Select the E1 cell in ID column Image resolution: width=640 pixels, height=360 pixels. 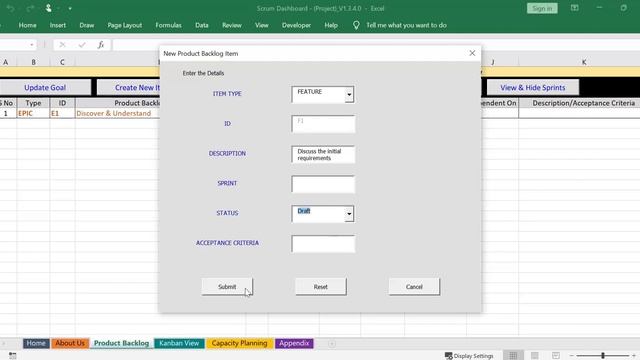coord(62,113)
